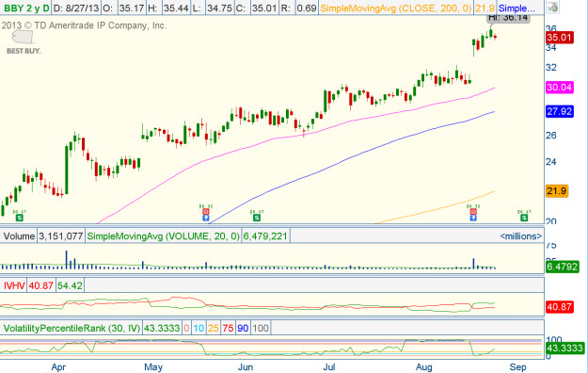Click the May label on time axis
This screenshot has height=373, width=588.
point(153,367)
